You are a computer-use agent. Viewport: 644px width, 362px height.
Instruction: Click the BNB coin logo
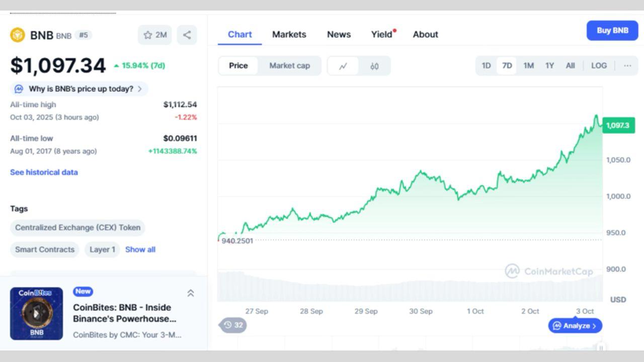coord(18,35)
